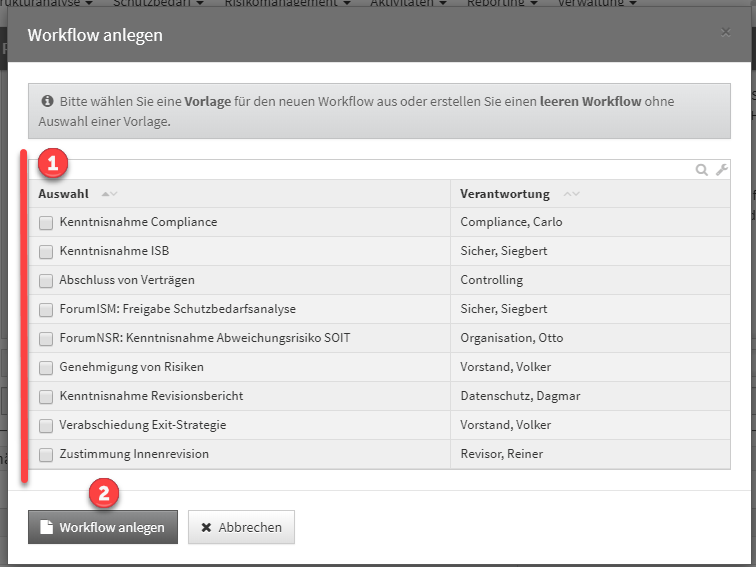Image resolution: width=756 pixels, height=567 pixels.
Task: Open the Schutzbedarf menu
Action: click(x=165, y=4)
